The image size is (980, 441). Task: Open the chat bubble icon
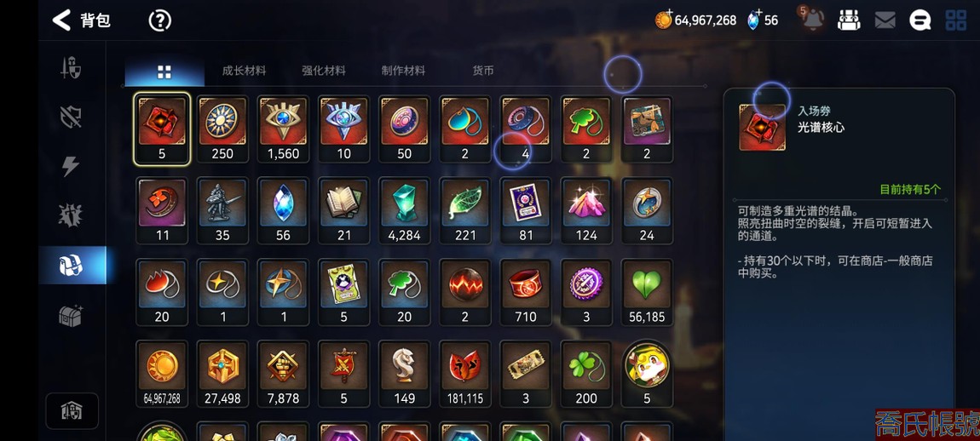coord(919,20)
